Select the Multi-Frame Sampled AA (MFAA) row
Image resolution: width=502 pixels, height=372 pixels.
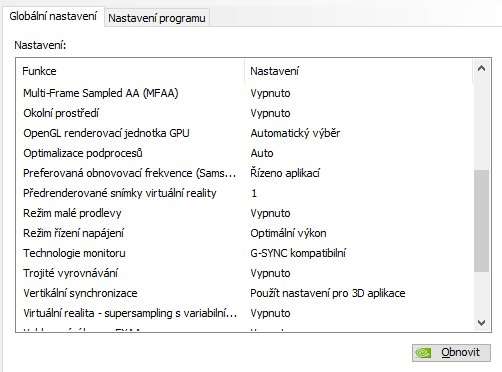pyautogui.click(x=244, y=93)
